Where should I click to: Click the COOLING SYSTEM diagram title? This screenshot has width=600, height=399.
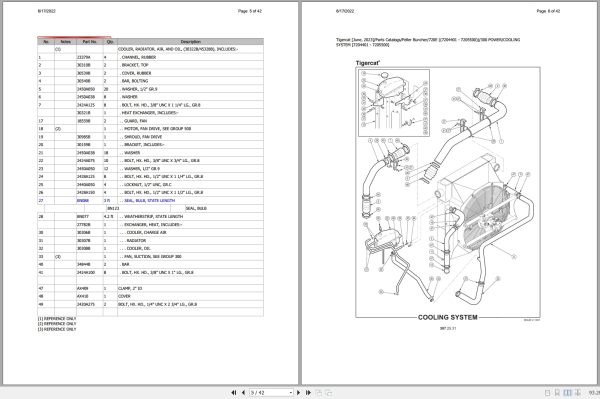448,317
